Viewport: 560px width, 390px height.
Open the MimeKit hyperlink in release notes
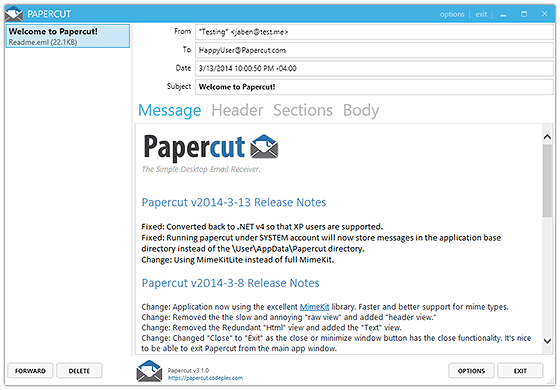point(314,307)
